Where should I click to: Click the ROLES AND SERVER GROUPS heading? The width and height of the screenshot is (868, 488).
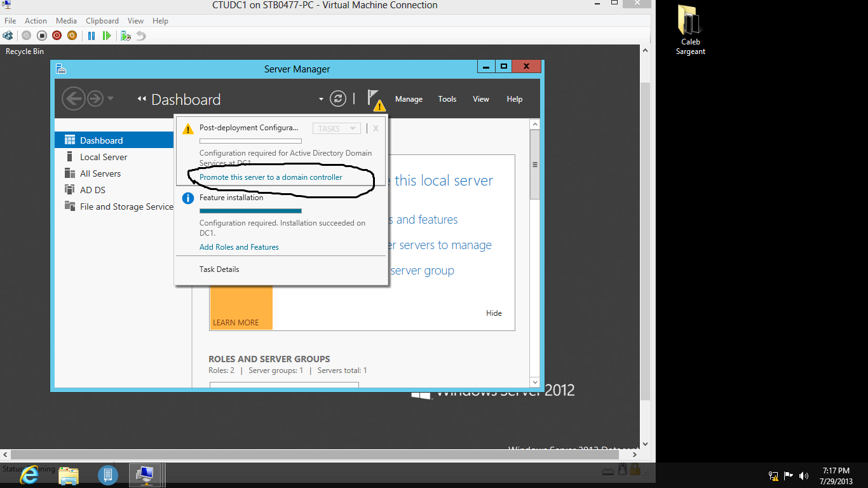tap(269, 359)
